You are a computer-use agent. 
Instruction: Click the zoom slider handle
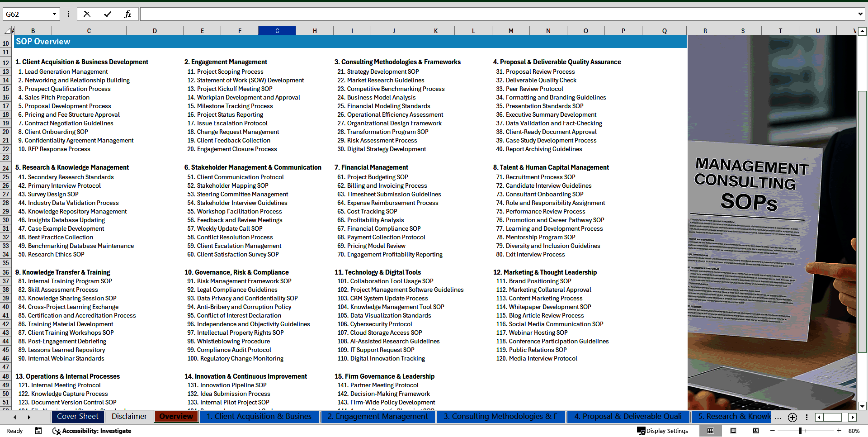point(800,431)
